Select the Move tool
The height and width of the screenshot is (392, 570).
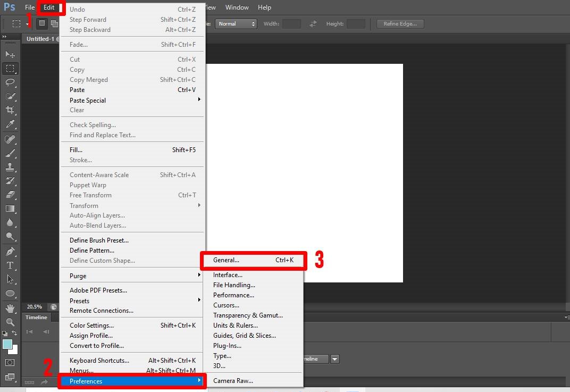pyautogui.click(x=10, y=55)
